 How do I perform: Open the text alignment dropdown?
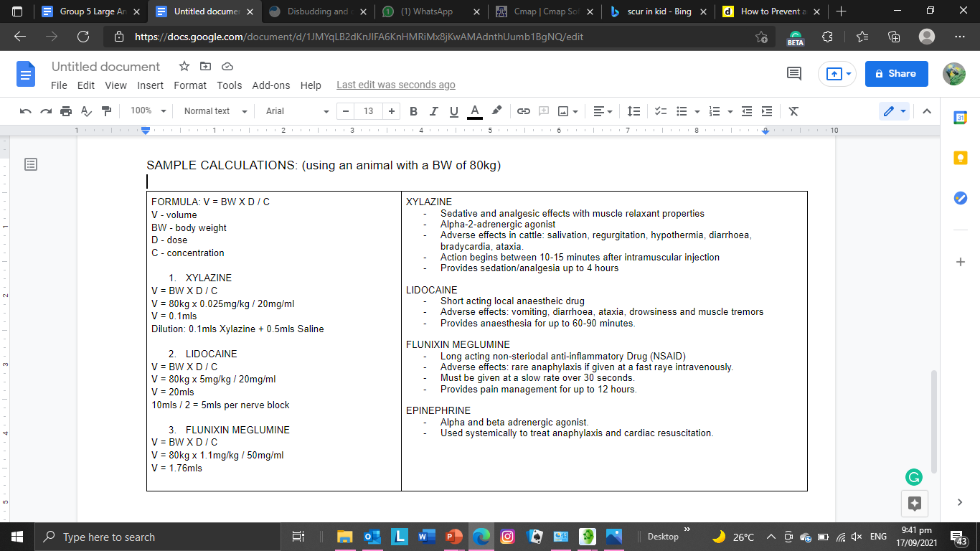[x=603, y=111]
